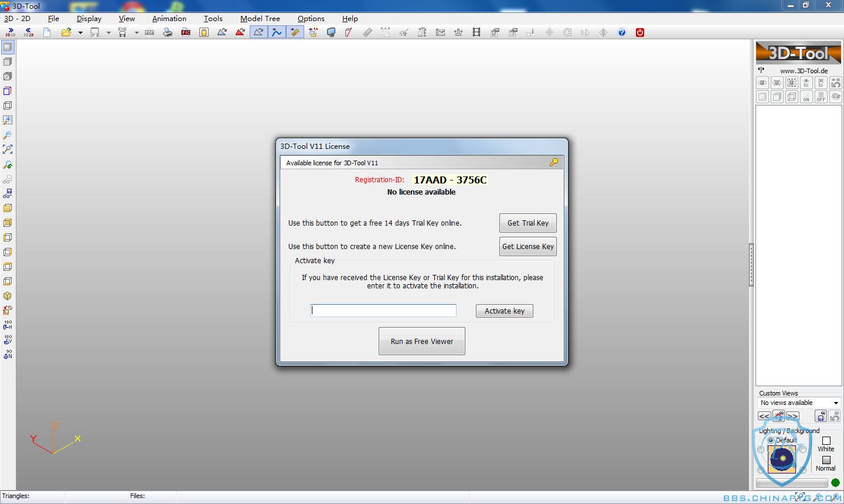Click the PDF export icon
Screen dimensions: 844x504
pyautogui.click(x=149, y=33)
